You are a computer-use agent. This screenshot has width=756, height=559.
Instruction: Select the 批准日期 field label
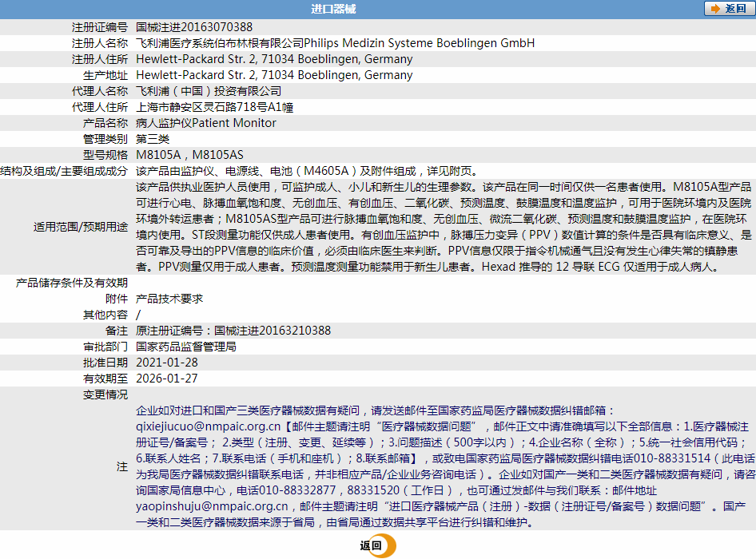click(105, 363)
